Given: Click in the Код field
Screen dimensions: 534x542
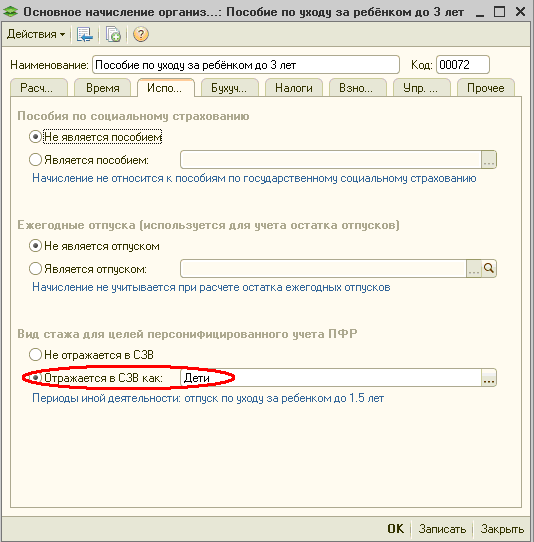Looking at the screenshot, I should [463, 65].
